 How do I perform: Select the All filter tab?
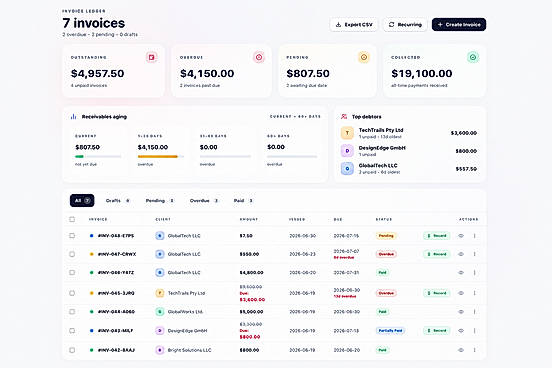[x=82, y=200]
